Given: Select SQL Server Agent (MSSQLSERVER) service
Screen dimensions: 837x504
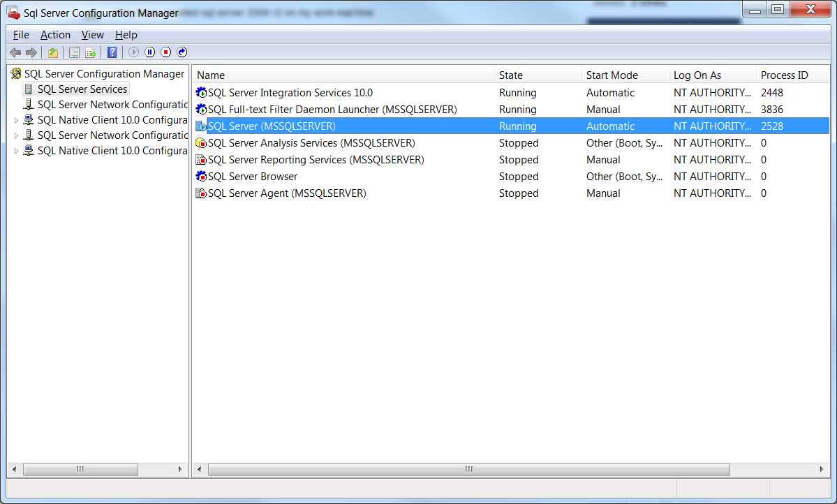Looking at the screenshot, I should pos(287,193).
